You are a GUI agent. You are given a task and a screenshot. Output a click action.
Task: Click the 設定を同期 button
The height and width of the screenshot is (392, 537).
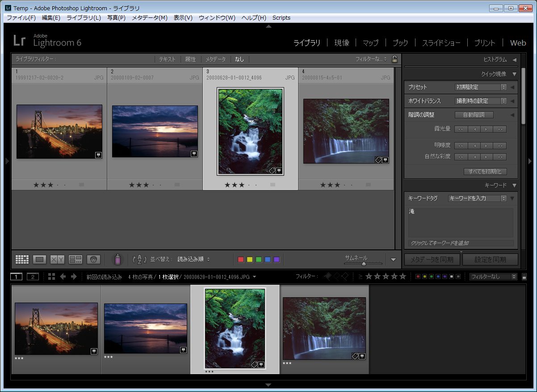click(490, 260)
